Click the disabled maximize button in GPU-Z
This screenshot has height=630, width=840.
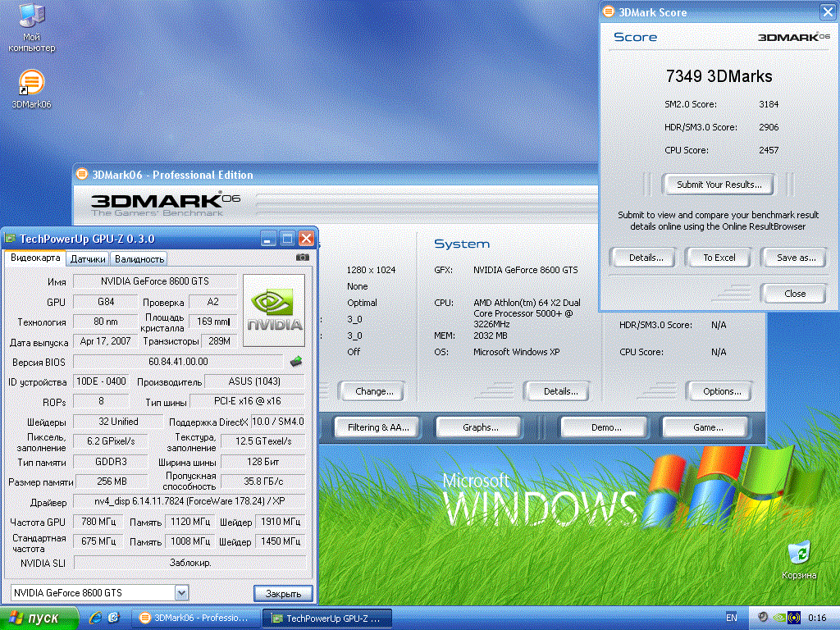(288, 239)
